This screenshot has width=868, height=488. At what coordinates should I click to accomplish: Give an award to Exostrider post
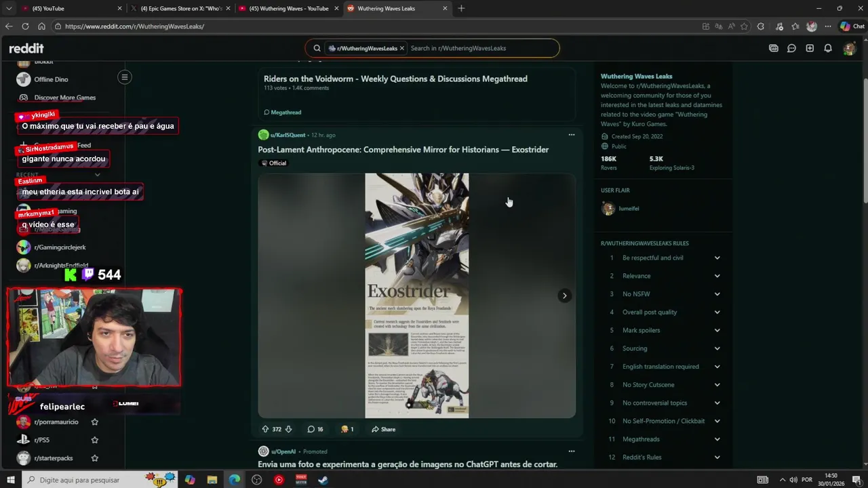347,429
